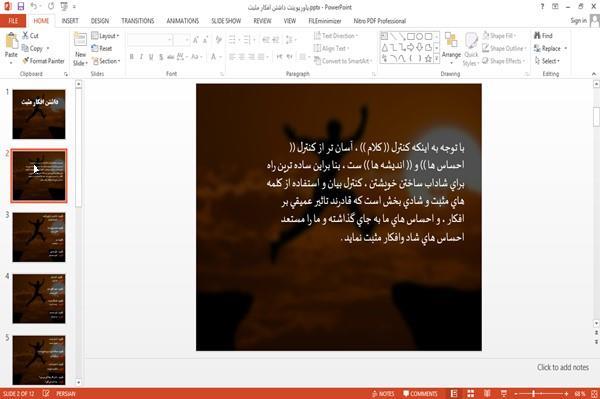The width and height of the screenshot is (600, 399).
Task: Fit slide to current window icon
Action: (594, 394)
